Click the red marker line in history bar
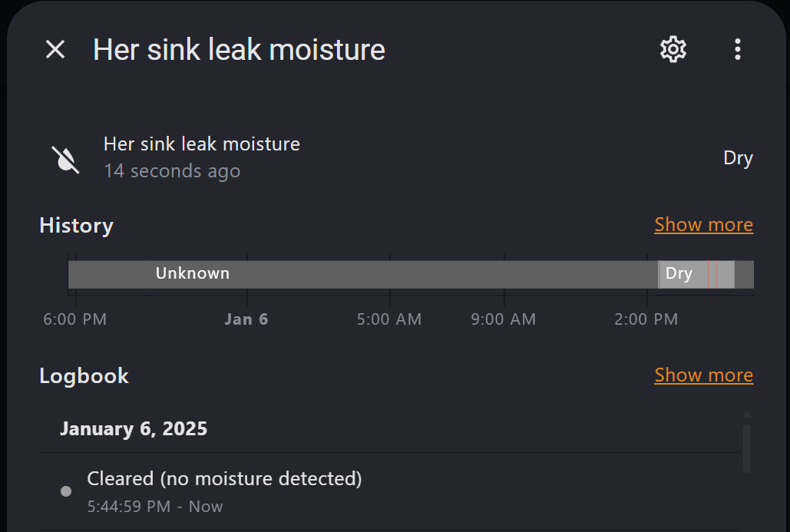790x532 pixels. (708, 274)
